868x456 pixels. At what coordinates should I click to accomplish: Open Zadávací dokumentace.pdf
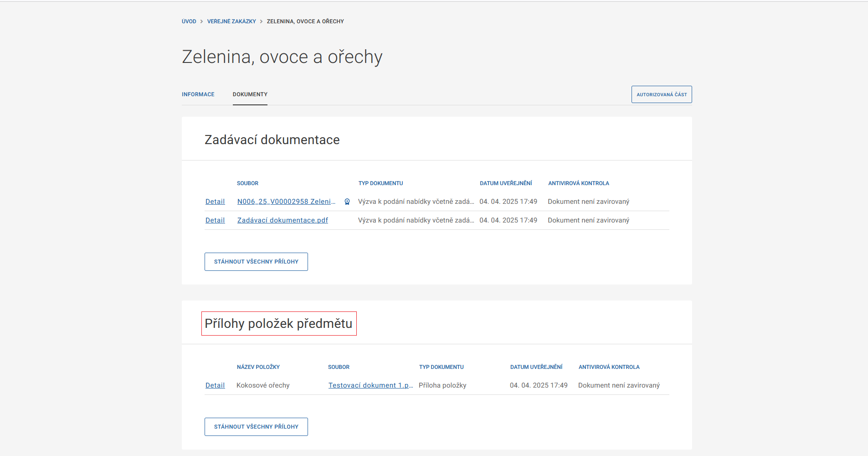coord(282,220)
